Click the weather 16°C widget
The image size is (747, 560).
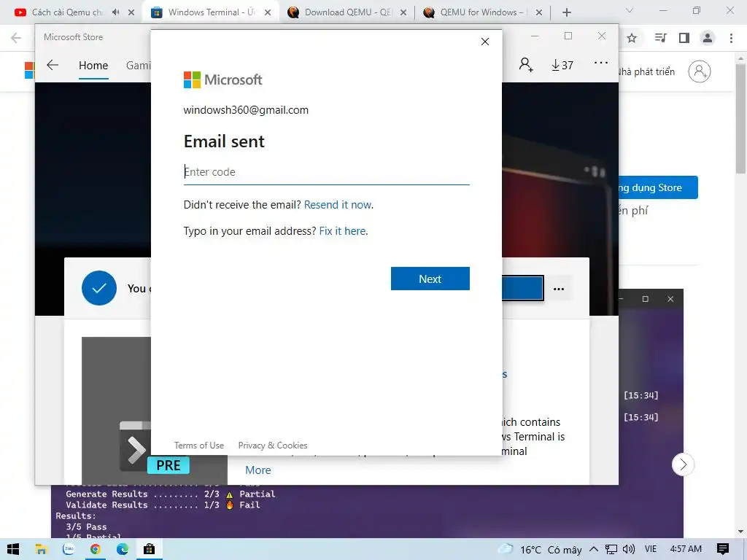click(540, 550)
